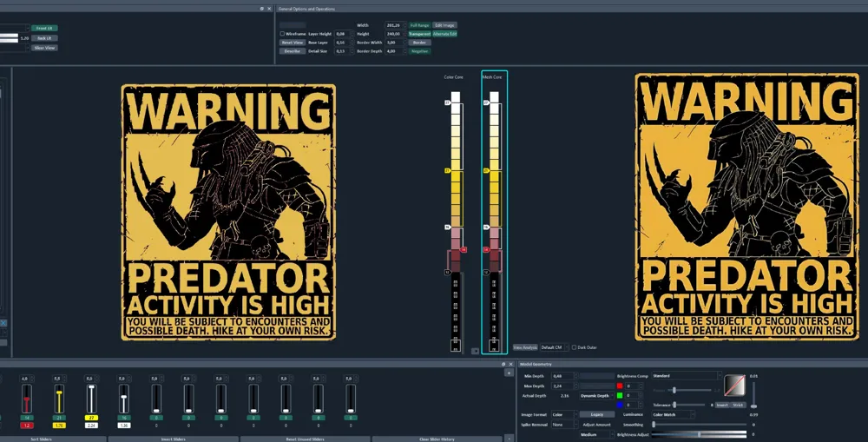
Task: Click the Width value field
Action: point(394,25)
